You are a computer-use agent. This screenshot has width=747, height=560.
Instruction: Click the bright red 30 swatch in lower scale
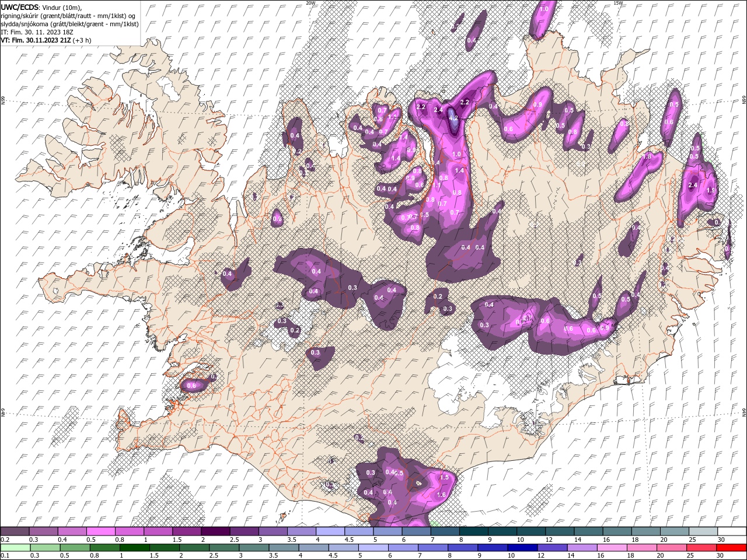[x=731, y=548]
